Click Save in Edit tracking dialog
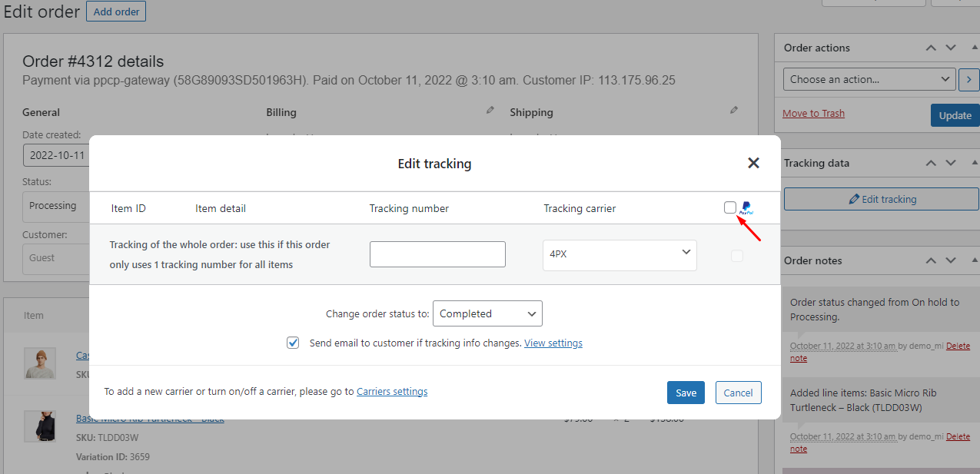 pyautogui.click(x=686, y=393)
